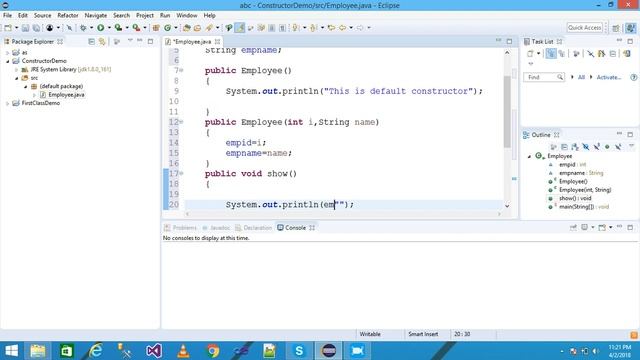
Task: Open the Navigate menu
Action: coord(96,15)
